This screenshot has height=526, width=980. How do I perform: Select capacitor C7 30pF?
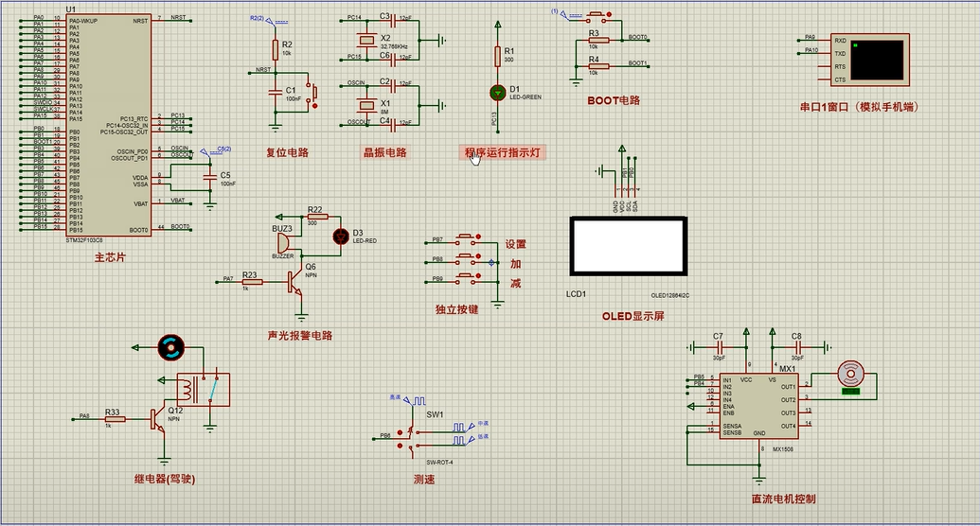(718, 346)
